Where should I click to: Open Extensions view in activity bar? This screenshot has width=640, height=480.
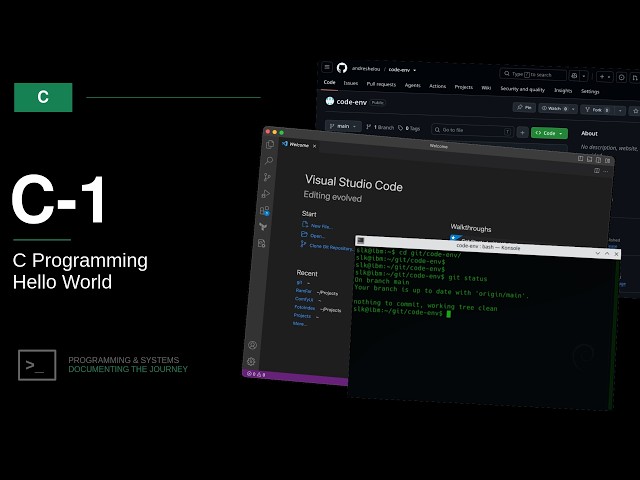[x=264, y=210]
